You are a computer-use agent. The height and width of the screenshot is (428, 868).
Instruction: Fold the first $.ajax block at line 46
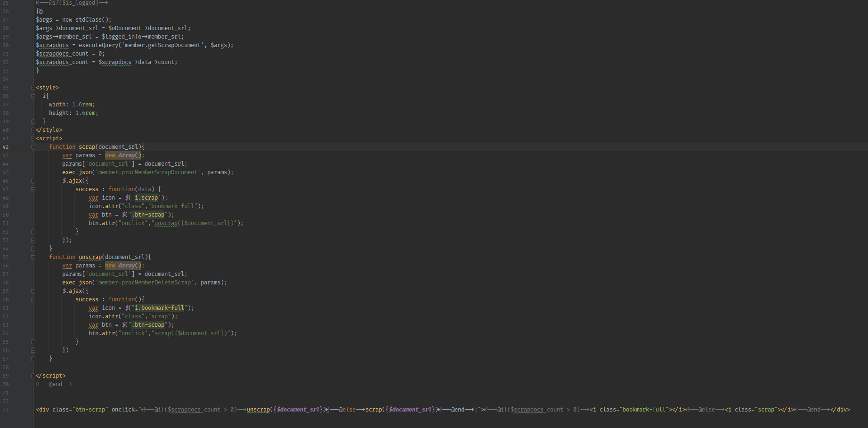(33, 181)
